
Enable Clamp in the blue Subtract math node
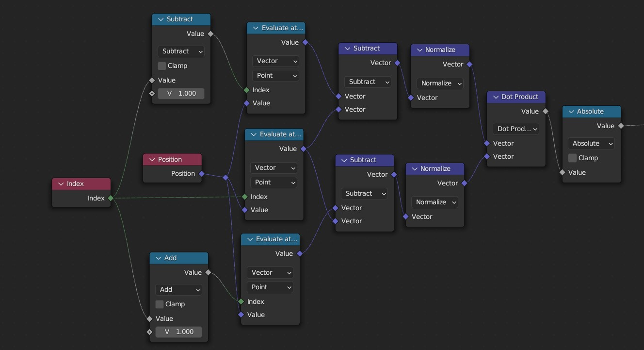(x=162, y=66)
